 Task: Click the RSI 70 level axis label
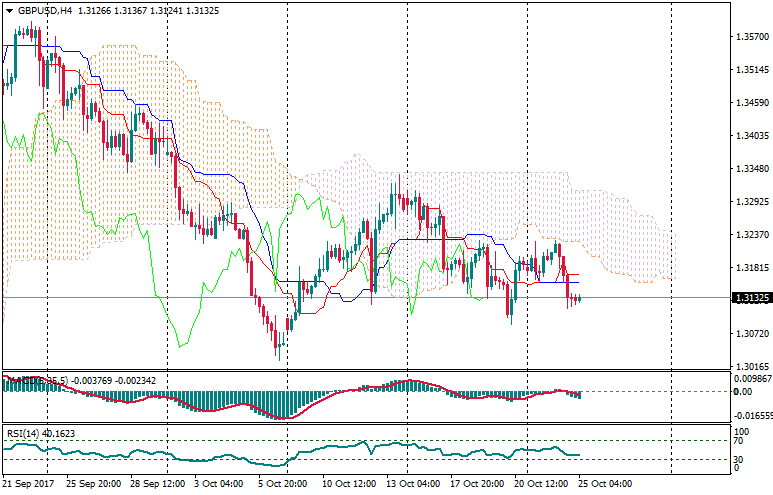741,440
